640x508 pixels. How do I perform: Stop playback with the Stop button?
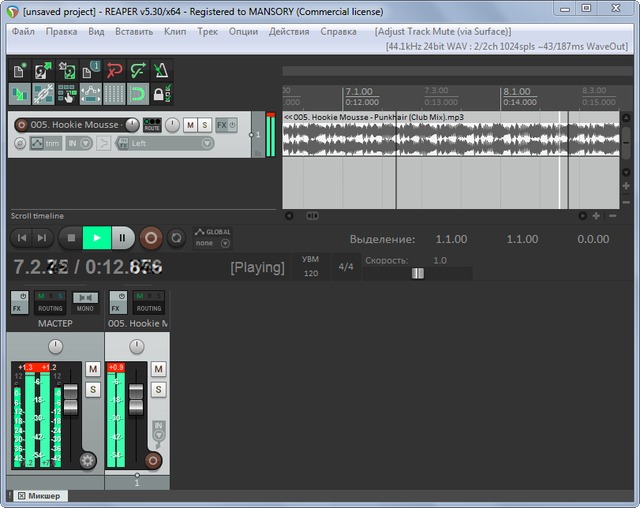pos(71,237)
